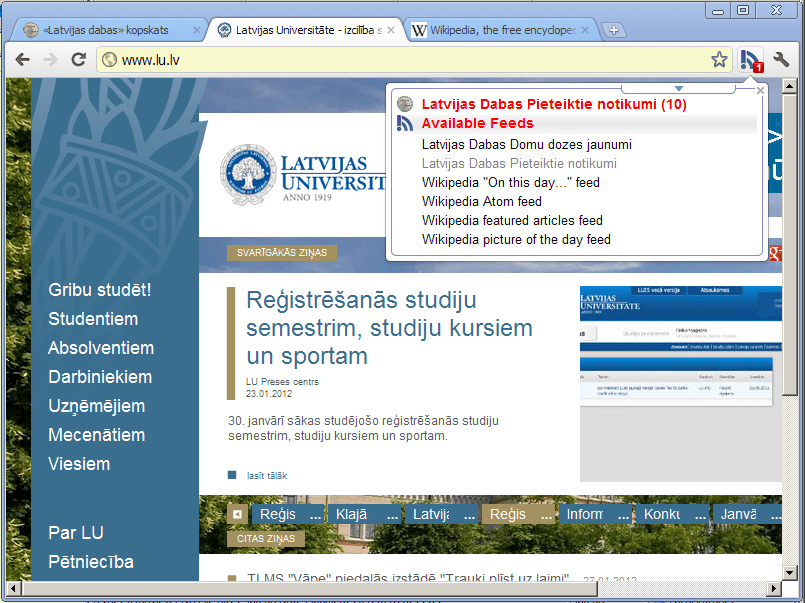Close the Wikipedia tab

tap(585, 30)
